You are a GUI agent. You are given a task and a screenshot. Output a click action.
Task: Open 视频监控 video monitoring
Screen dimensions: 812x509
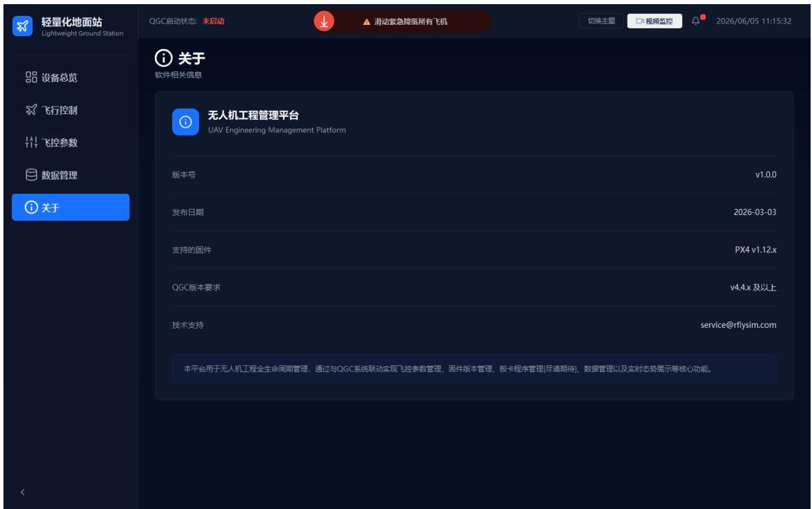(654, 21)
